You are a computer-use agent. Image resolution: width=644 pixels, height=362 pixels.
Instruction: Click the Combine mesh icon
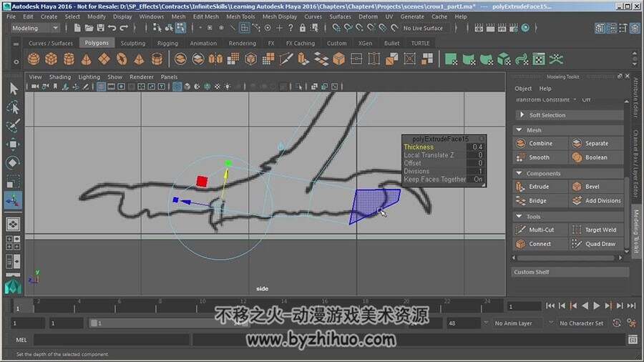[520, 143]
